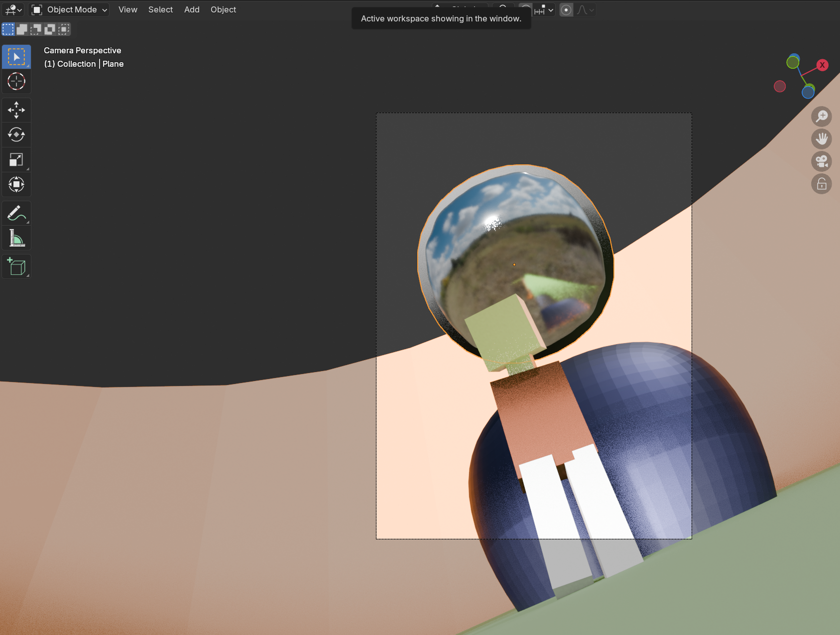
Task: Toggle the camera view icon
Action: pos(822,161)
